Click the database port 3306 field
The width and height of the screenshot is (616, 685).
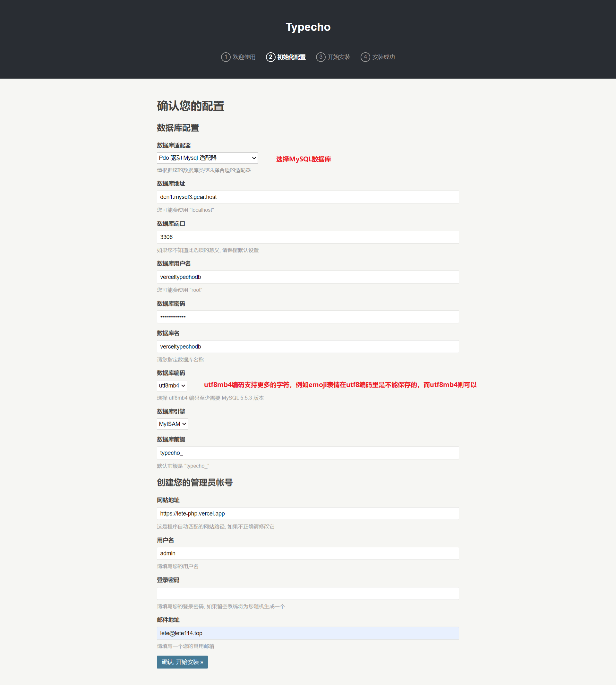click(308, 237)
